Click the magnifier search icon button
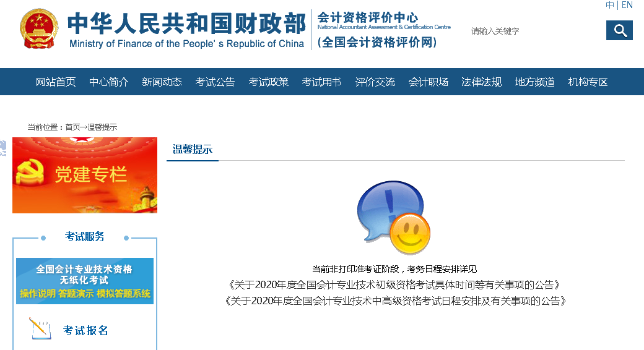 coord(619,30)
